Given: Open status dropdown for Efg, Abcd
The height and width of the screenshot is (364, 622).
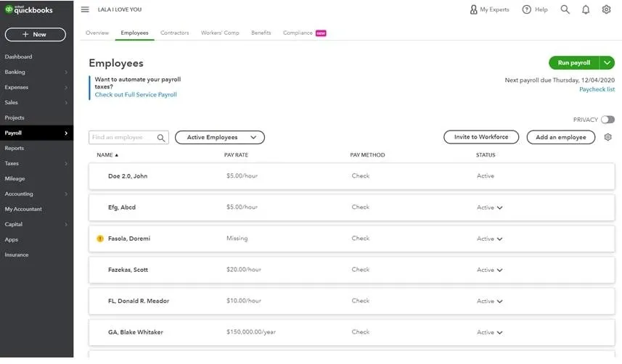Looking at the screenshot, I should pos(499,208).
